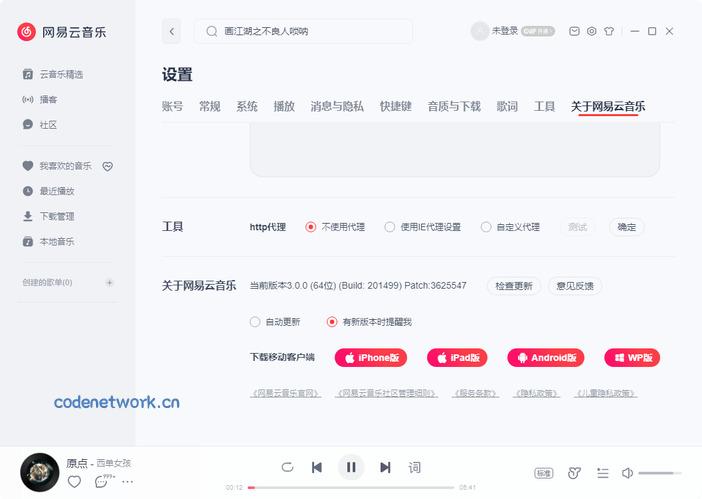
Task: Open the skin (T-shirt) theme icon
Action: [x=609, y=31]
